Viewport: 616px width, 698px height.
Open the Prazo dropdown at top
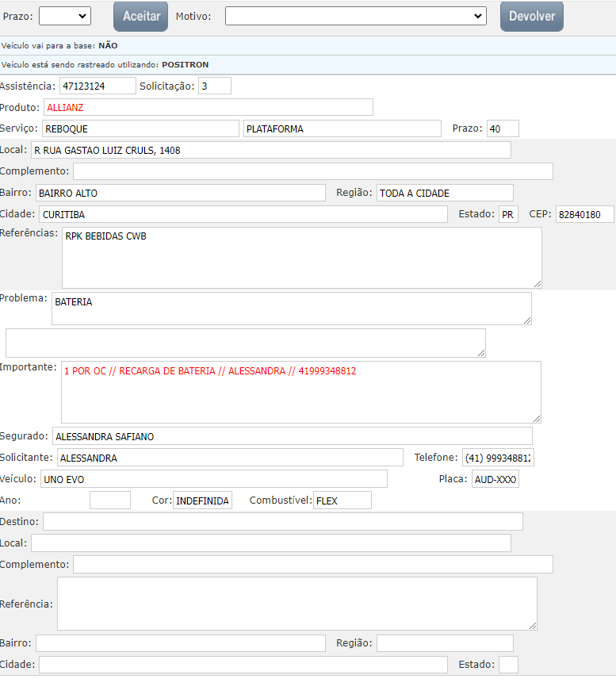click(64, 16)
